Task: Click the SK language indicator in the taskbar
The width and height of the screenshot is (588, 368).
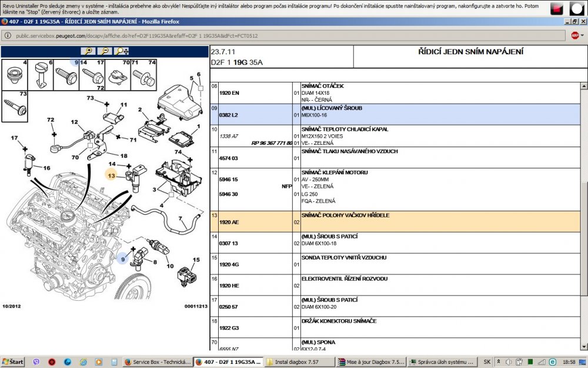Action: [487, 362]
